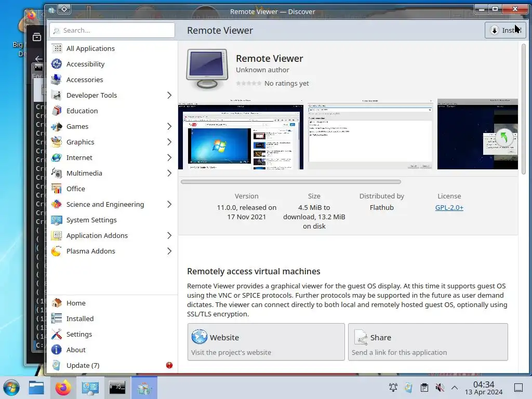Click the Install button
532x399 pixels.
point(505,30)
